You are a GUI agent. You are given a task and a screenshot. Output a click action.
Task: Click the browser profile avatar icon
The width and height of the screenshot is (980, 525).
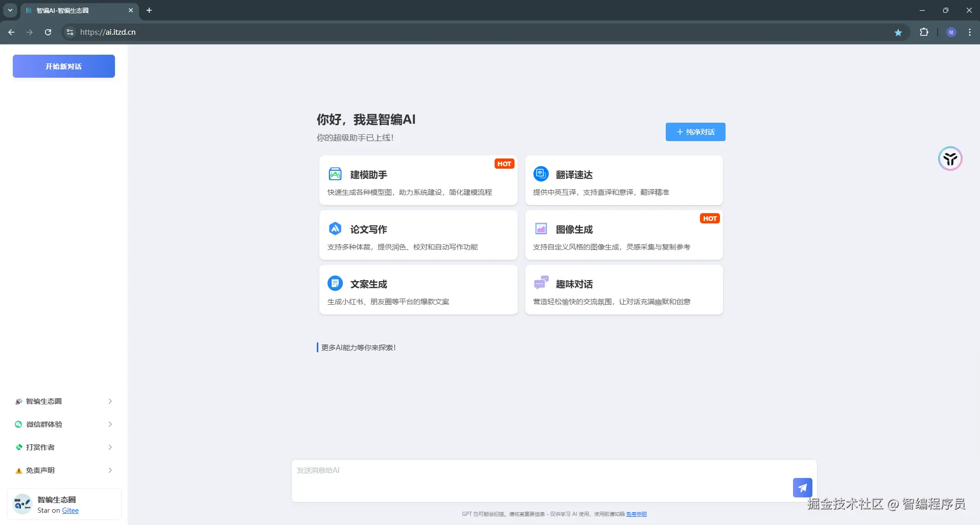point(951,32)
